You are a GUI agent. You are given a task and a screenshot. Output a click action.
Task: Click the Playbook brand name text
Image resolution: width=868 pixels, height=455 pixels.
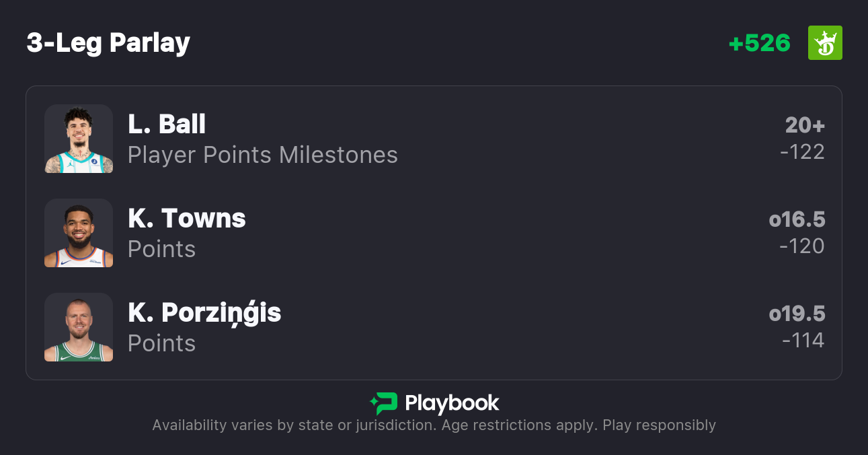click(452, 403)
